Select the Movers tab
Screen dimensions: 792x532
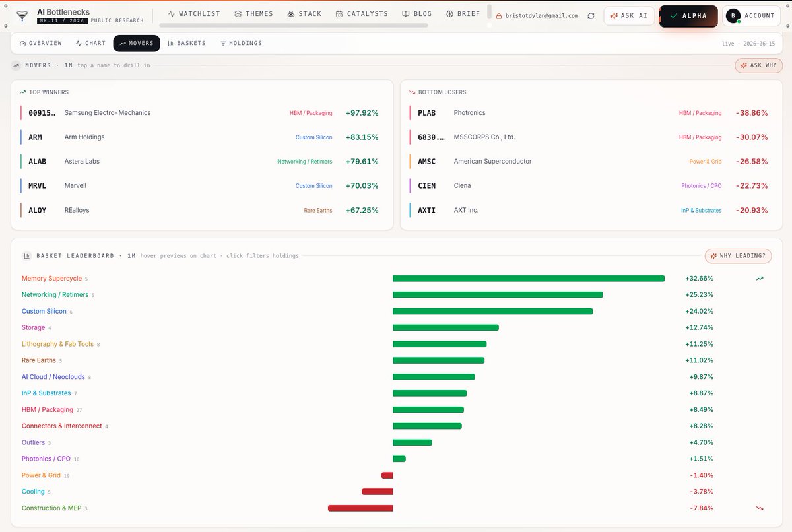pos(137,44)
